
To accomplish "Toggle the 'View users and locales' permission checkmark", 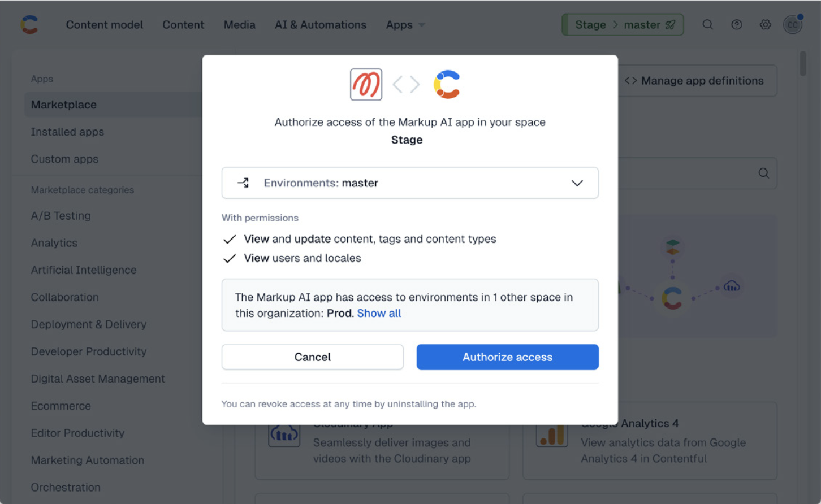I will 230,258.
